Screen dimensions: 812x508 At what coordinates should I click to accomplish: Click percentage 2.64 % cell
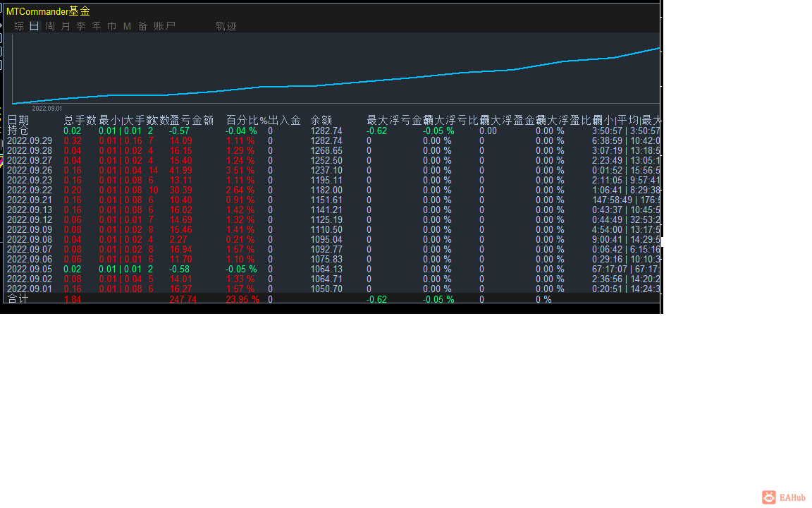tap(240, 190)
